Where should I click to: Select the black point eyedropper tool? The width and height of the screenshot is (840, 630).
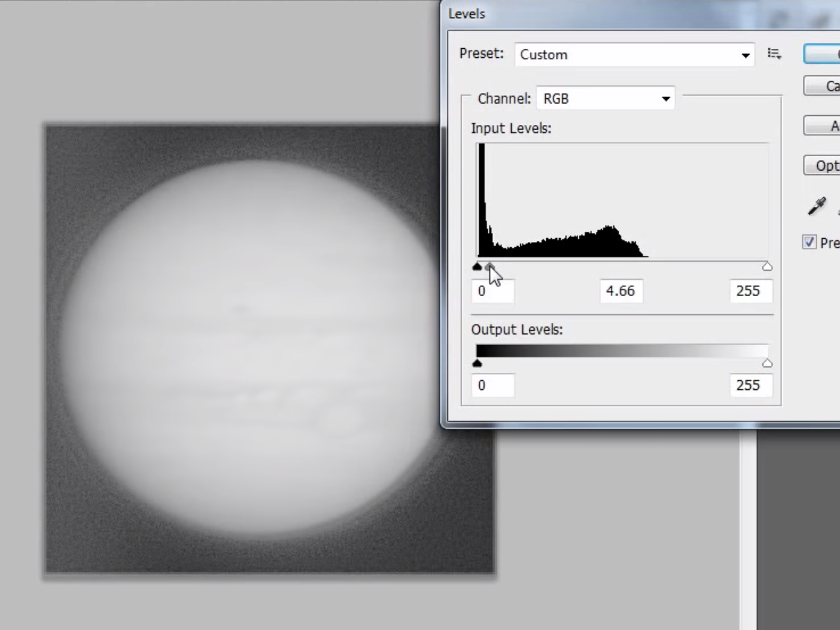816,207
